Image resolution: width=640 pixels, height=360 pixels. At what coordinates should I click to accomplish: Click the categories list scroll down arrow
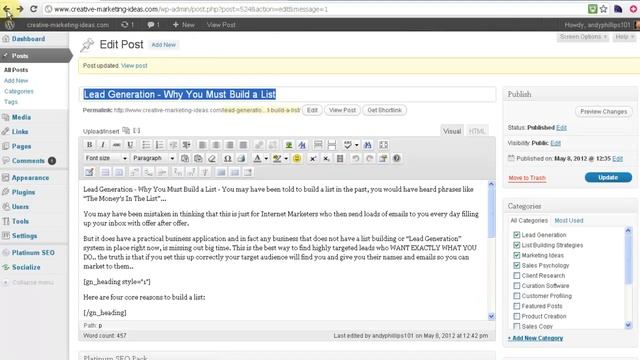point(628,325)
